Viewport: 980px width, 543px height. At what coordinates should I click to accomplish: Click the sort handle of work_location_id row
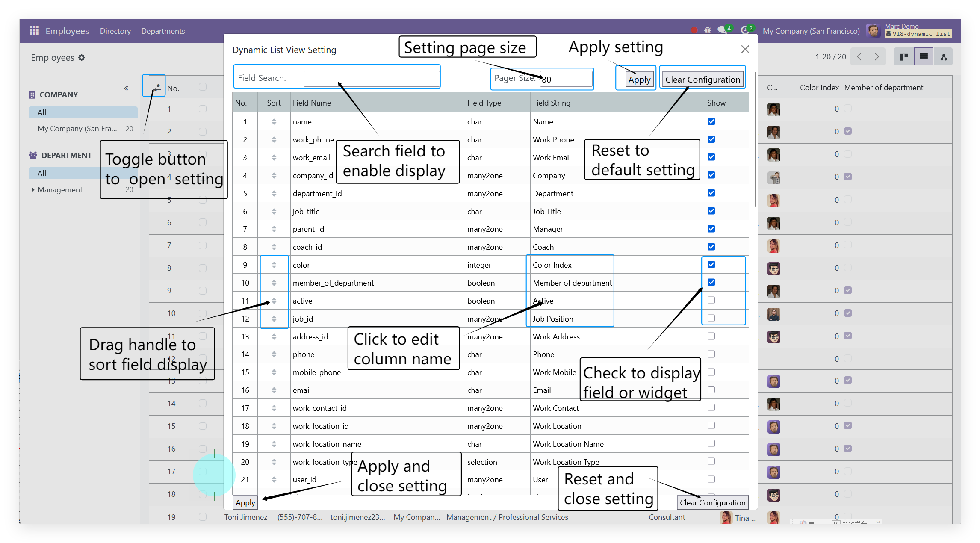tap(274, 426)
